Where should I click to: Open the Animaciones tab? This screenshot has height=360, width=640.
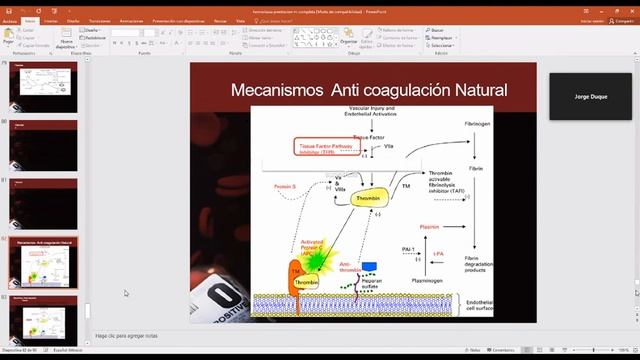click(131, 21)
